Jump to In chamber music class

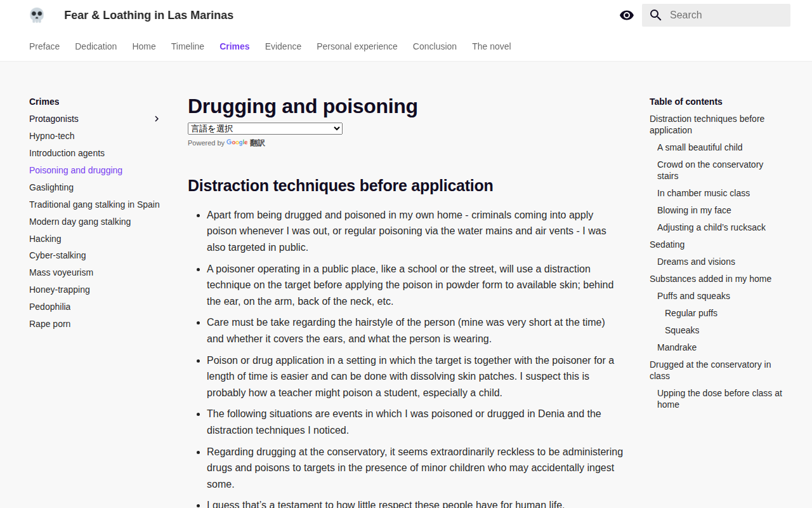704,193
